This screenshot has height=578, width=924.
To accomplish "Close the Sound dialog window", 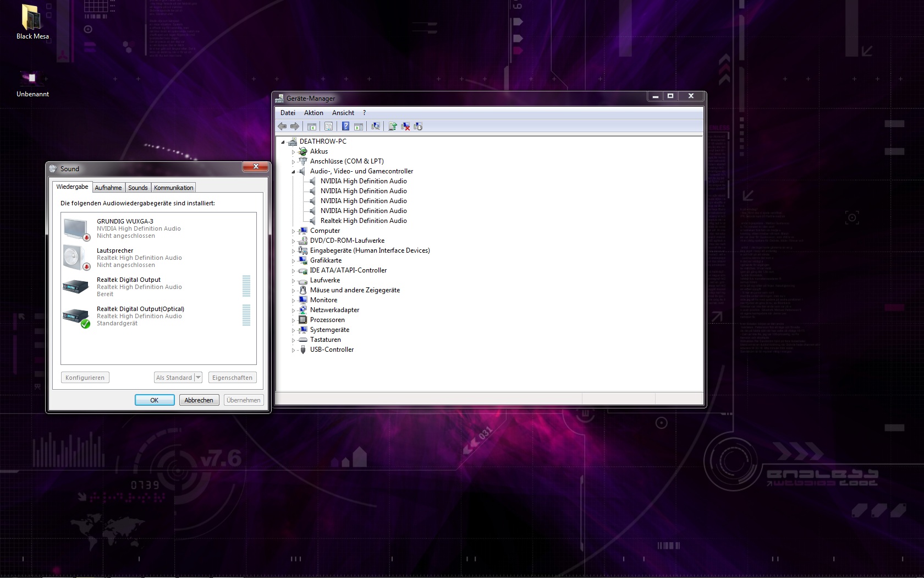I will coord(256,167).
